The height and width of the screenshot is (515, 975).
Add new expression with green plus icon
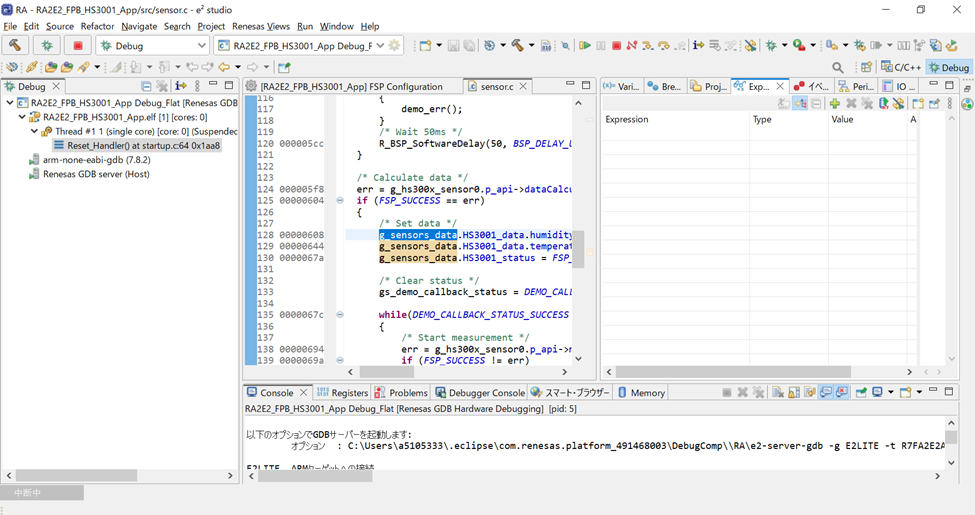(x=834, y=103)
